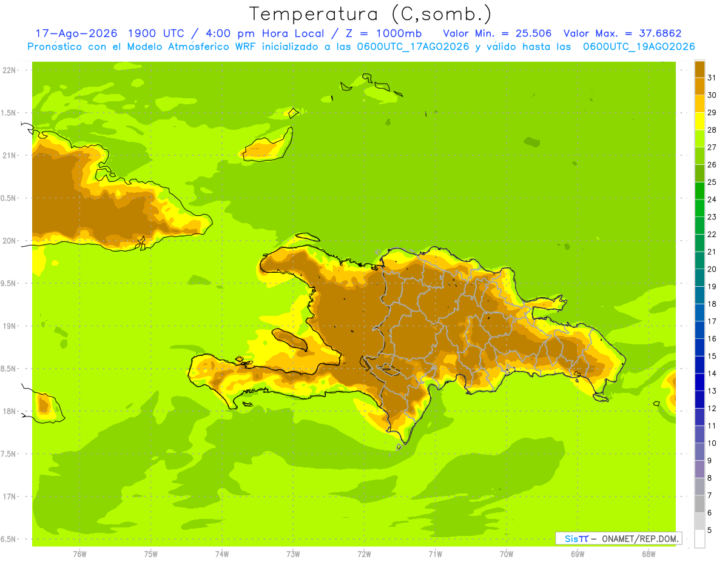The height and width of the screenshot is (562, 728).
Task: Click the legend value label '25'
Action: click(x=712, y=182)
